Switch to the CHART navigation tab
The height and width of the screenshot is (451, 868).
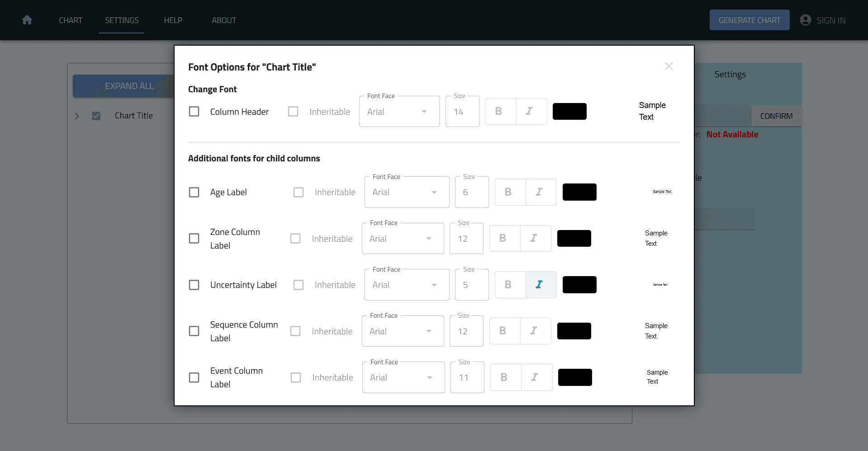[x=70, y=20]
